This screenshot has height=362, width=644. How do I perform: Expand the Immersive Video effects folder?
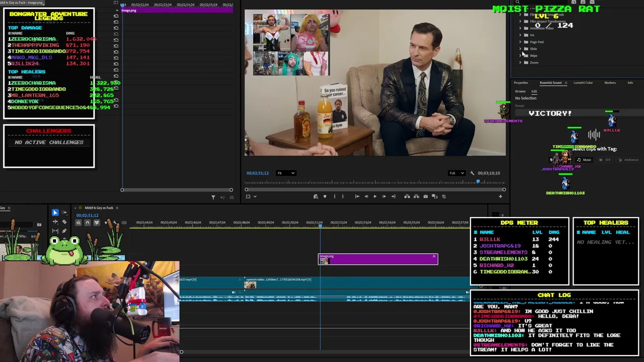[520, 28]
